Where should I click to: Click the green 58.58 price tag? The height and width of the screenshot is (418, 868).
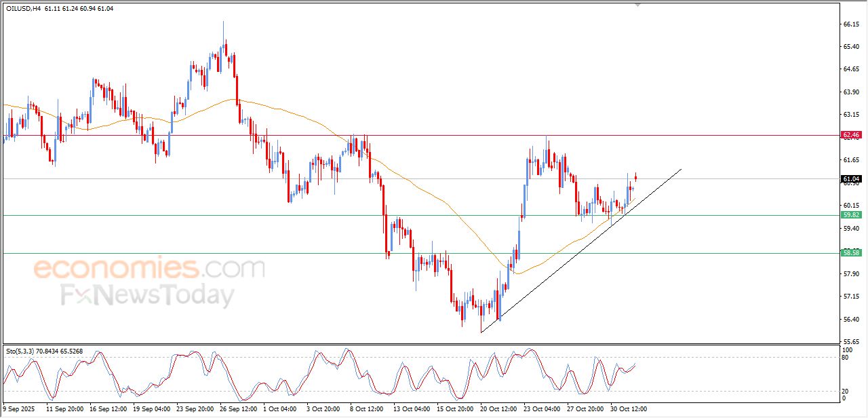(851, 253)
